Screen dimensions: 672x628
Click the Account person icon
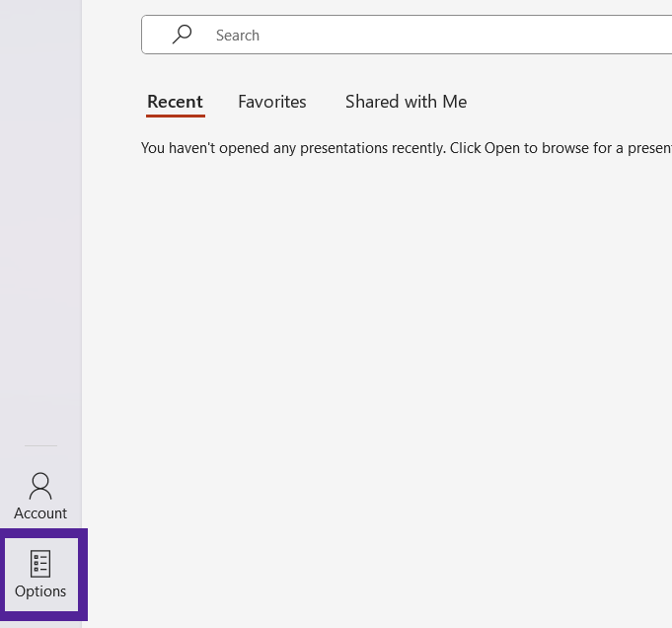coord(40,486)
